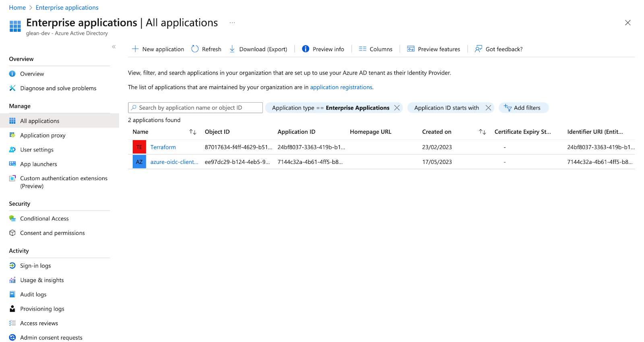Collapse the sidebar with double chevron
The image size is (644, 342).
[114, 47]
